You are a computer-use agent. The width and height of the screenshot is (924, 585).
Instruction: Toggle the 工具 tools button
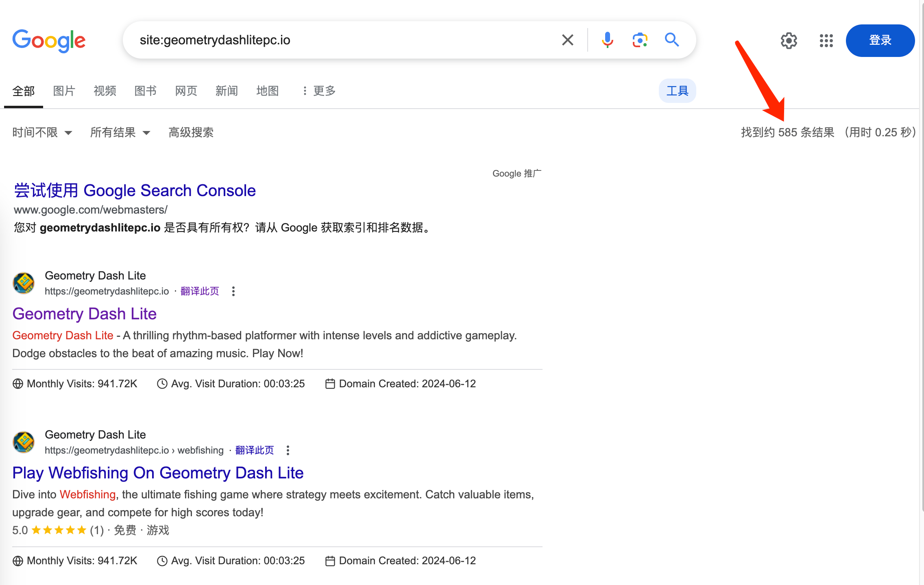click(x=677, y=91)
